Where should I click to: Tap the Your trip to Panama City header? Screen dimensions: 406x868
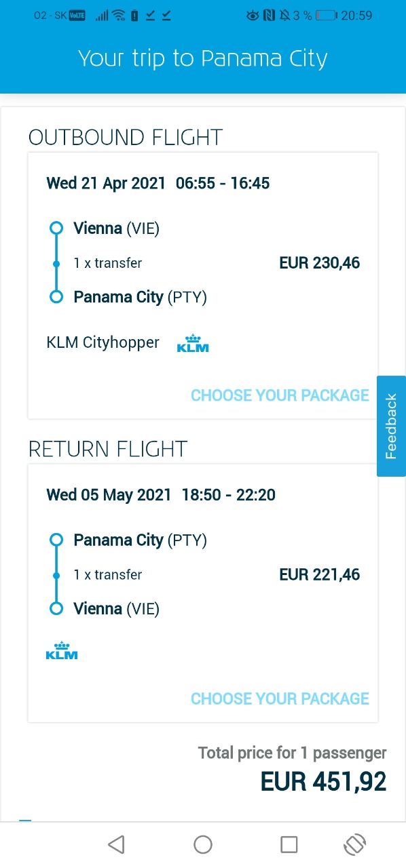tap(203, 58)
